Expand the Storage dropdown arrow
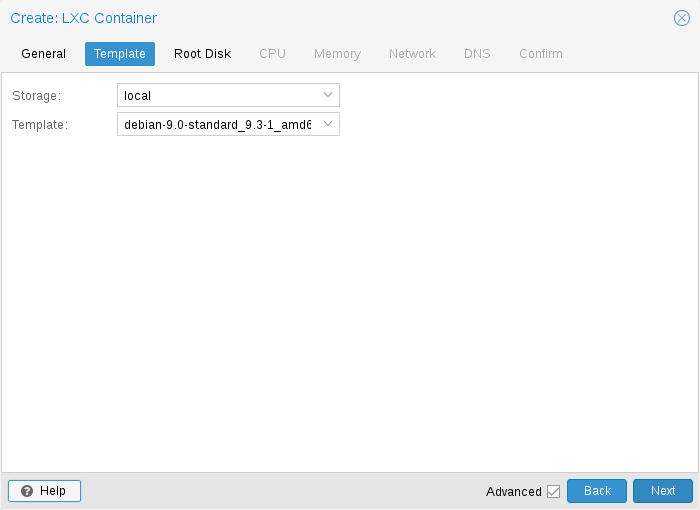700x510 pixels. click(x=328, y=95)
